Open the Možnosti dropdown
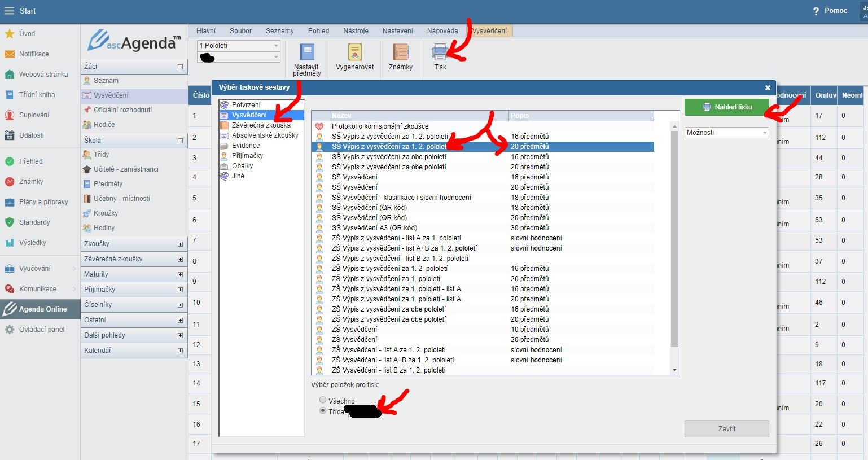868x460 pixels. tap(726, 133)
